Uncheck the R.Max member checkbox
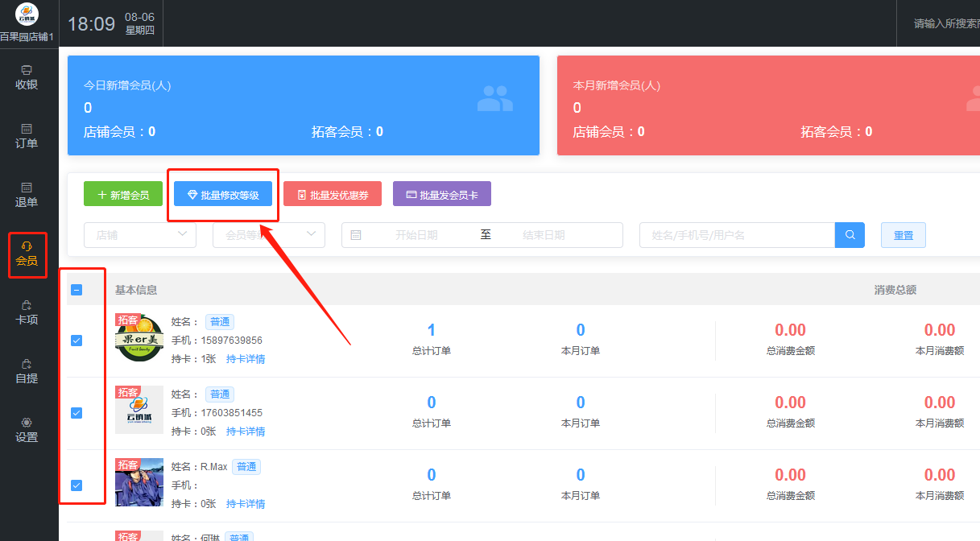Viewport: 980px width, 541px height. click(76, 485)
